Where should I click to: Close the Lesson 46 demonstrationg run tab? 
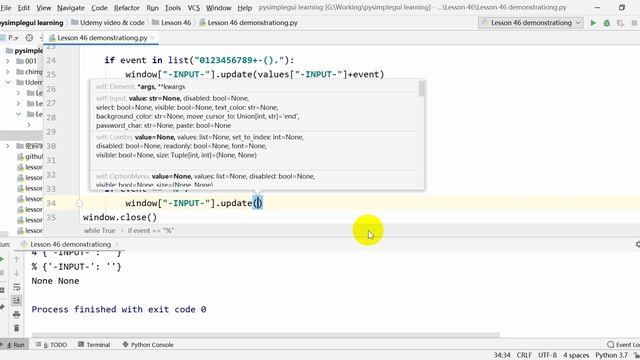pyautogui.click(x=117, y=244)
